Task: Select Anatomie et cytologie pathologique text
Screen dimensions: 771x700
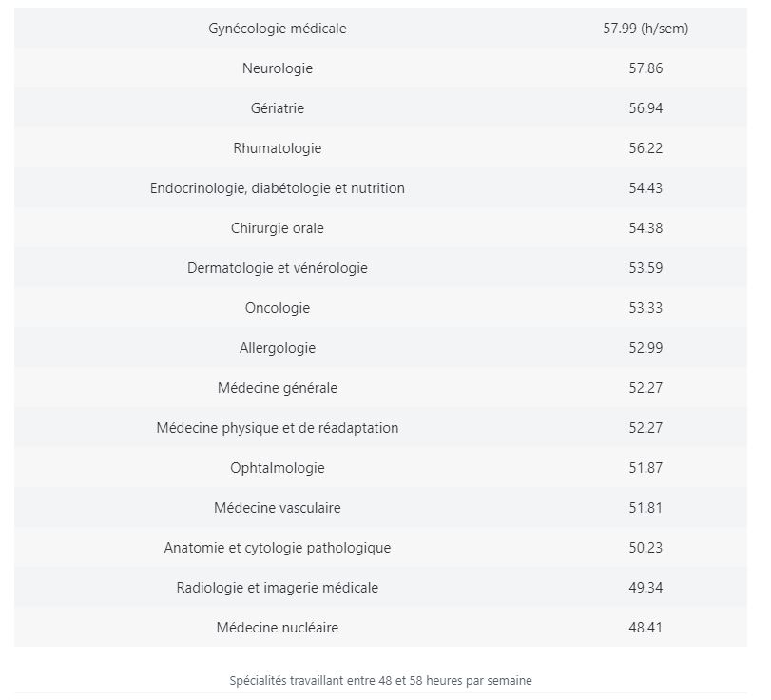Action: pos(278,548)
